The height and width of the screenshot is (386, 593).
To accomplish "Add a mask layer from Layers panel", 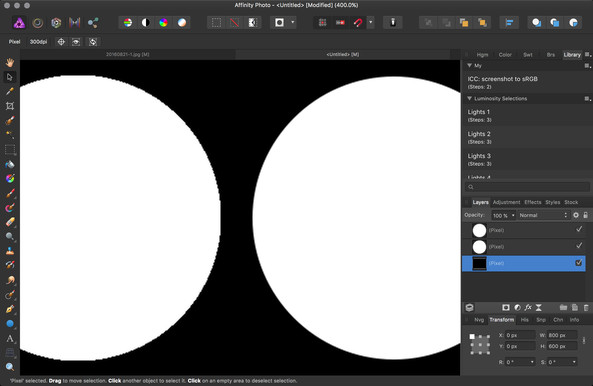I will pyautogui.click(x=505, y=308).
